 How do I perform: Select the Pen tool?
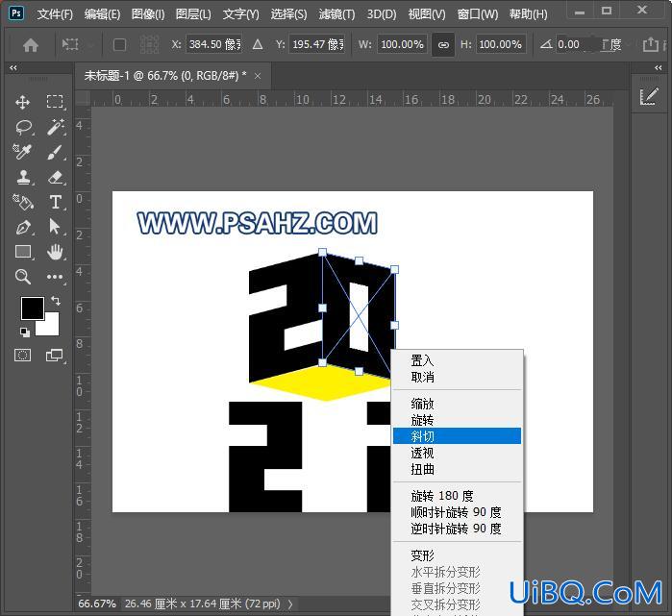(x=23, y=227)
